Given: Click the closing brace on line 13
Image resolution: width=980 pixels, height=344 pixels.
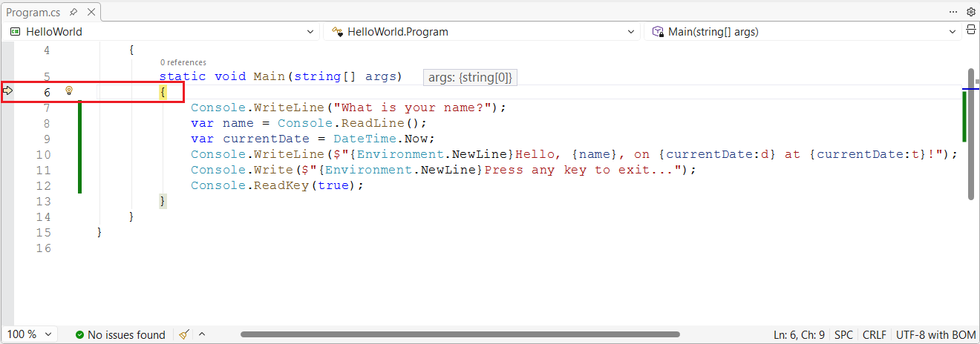Looking at the screenshot, I should click(x=163, y=201).
